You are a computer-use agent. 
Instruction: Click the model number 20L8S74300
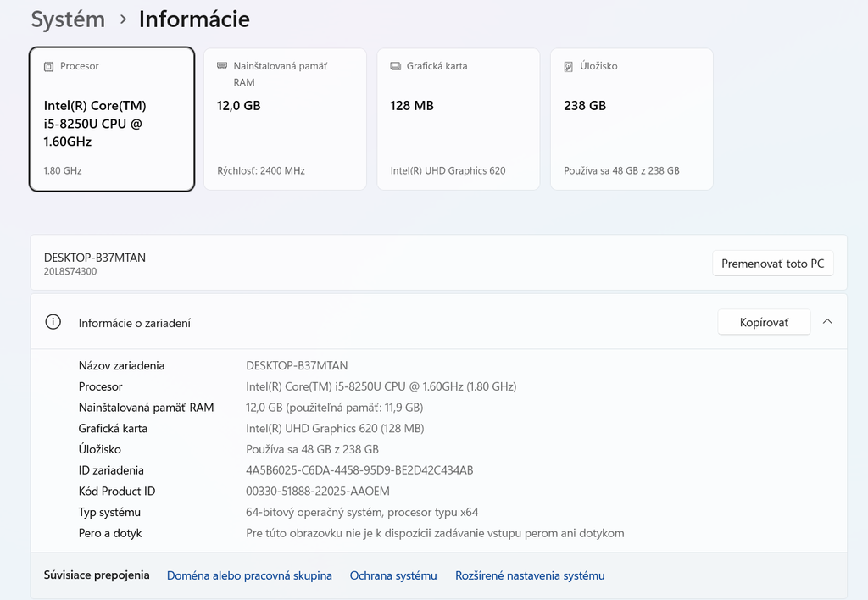pos(70,272)
